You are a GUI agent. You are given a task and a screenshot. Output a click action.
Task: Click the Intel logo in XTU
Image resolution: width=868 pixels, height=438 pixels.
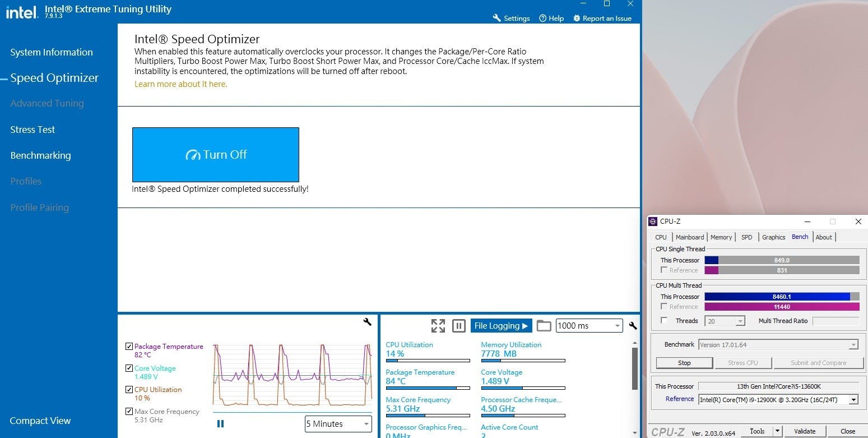click(21, 12)
